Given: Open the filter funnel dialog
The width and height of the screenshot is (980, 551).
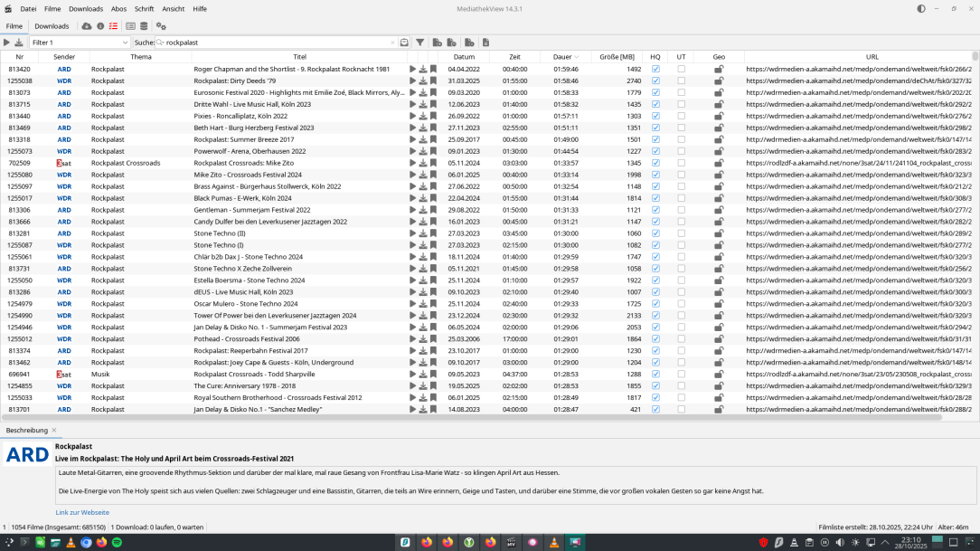Looking at the screenshot, I should (x=420, y=43).
